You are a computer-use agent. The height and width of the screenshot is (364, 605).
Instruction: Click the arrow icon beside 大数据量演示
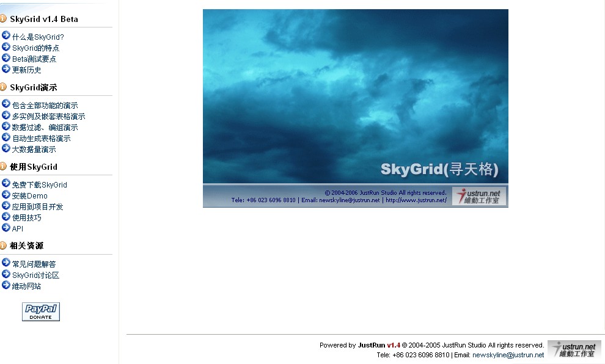5,148
